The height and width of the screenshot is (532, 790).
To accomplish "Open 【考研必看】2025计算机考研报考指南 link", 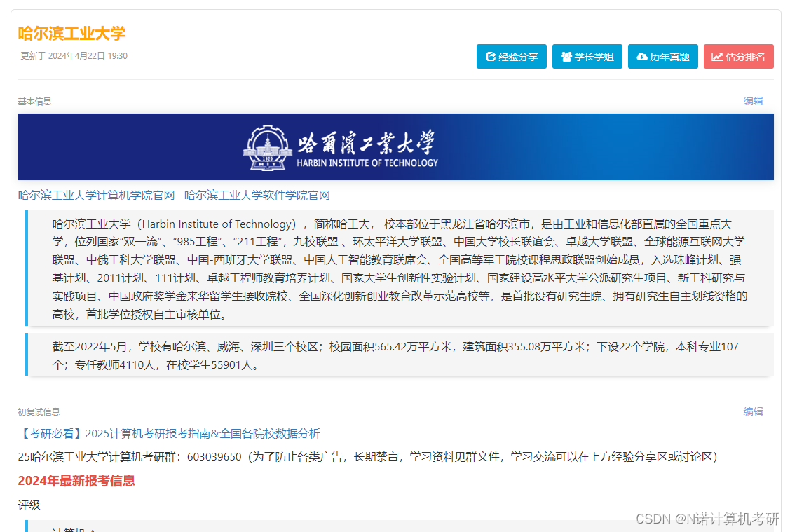I will (x=170, y=433).
